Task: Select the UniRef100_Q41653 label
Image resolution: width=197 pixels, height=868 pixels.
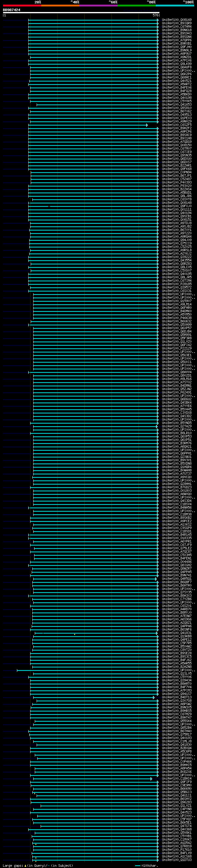Action: (177, 105)
